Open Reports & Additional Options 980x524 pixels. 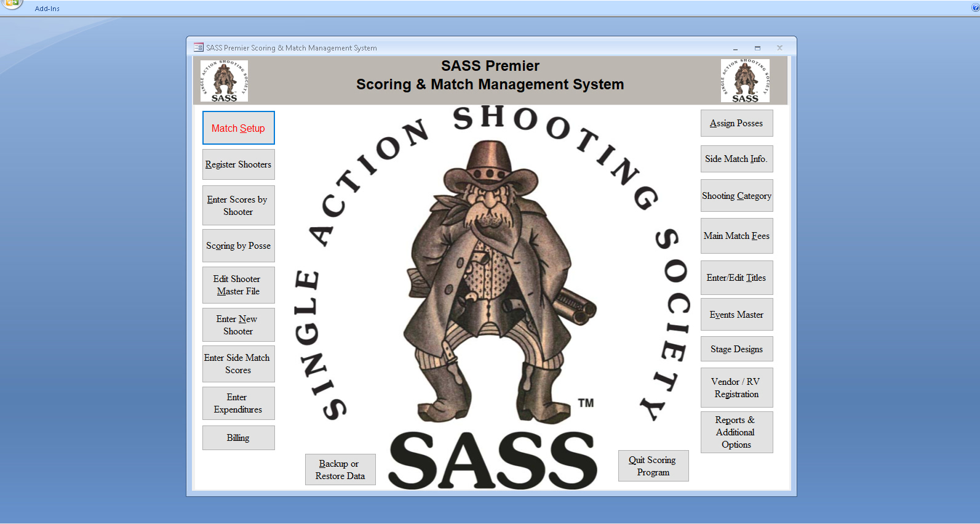click(736, 432)
